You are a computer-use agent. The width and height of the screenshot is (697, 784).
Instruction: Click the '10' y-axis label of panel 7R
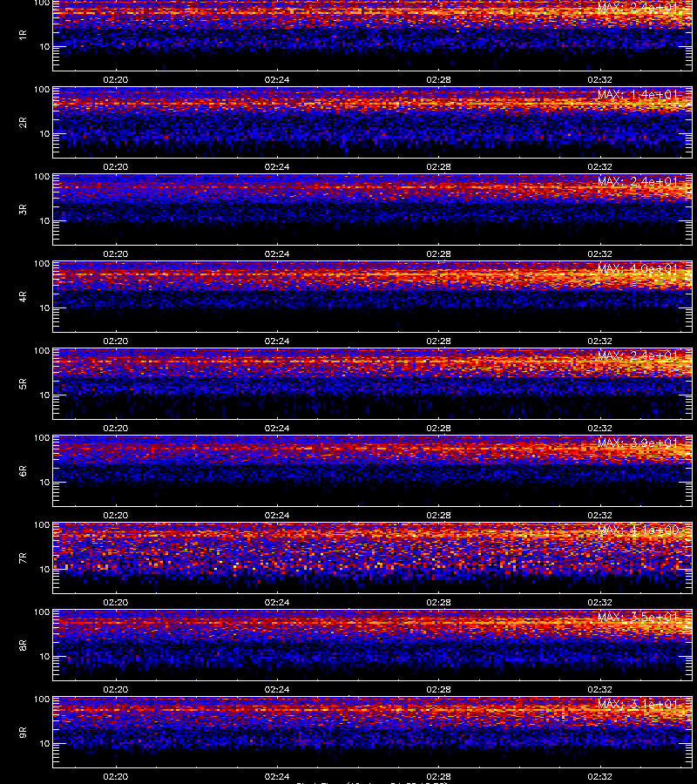[44, 570]
